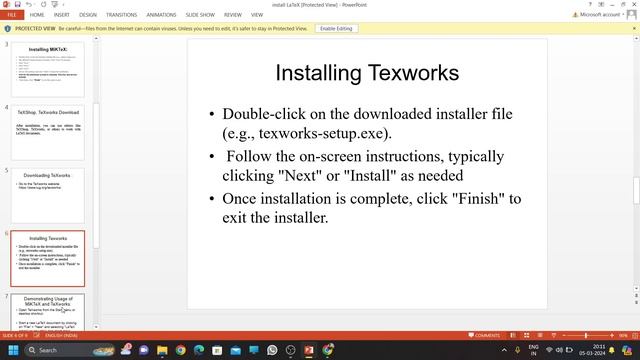Click the Undo arrow icon
Screen dimensions: 640x360
click(x=29, y=4)
